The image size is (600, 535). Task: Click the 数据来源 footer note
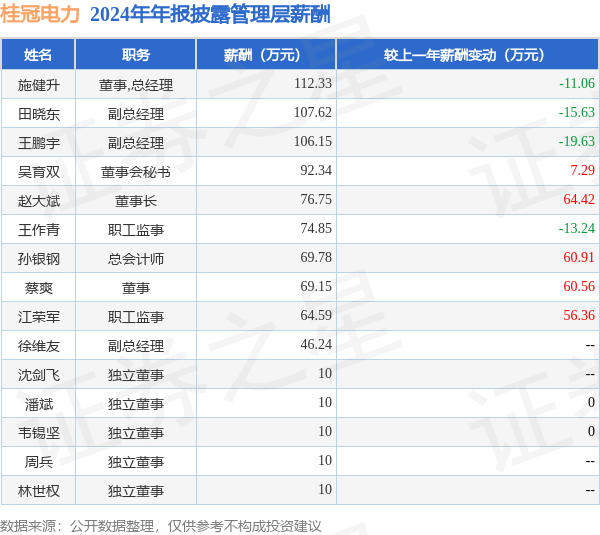coord(161,526)
